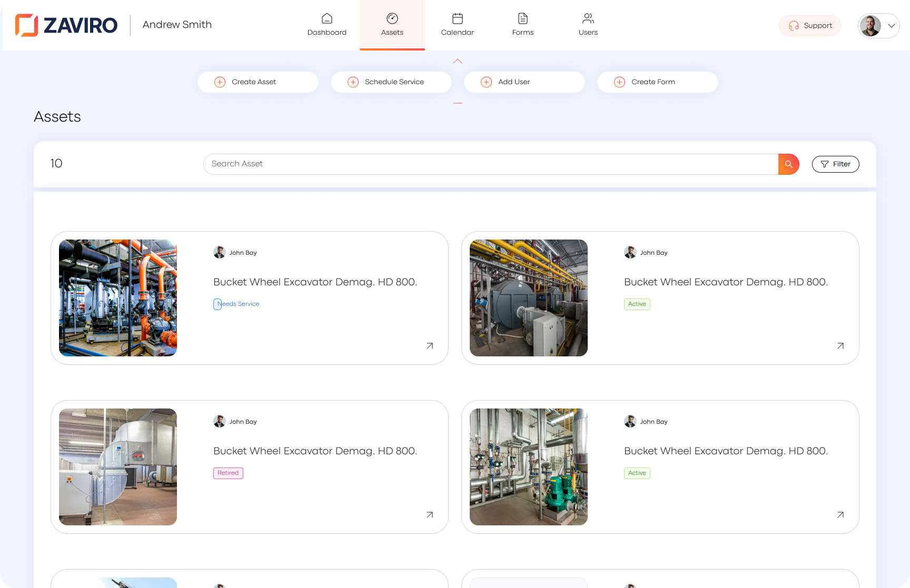Click the Schedule Service button
910x588 pixels.
[x=391, y=82]
